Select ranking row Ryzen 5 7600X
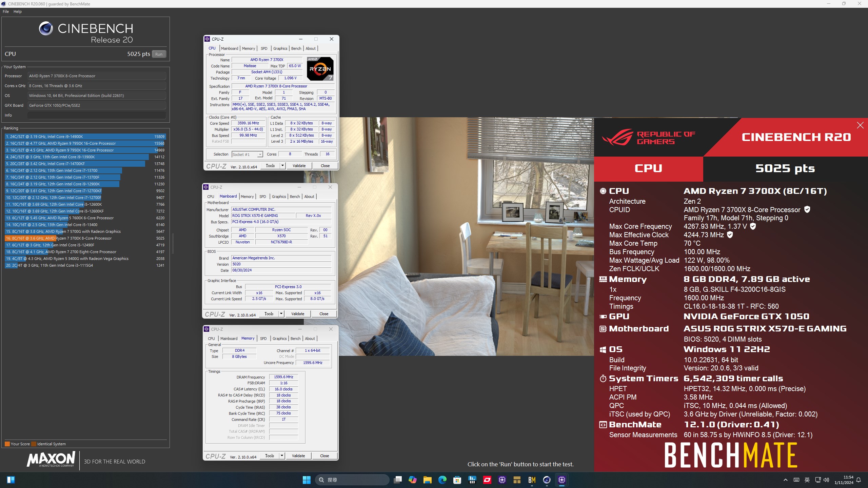Image resolution: width=868 pixels, height=488 pixels. 85,218
